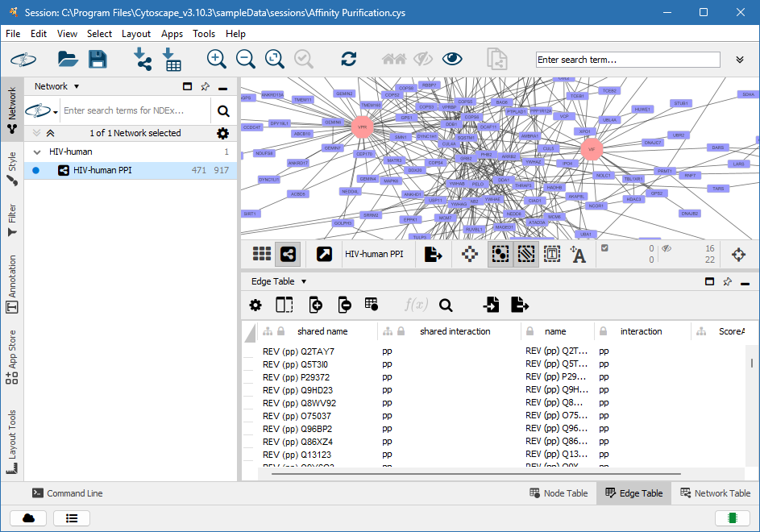Click first neighbors house icon
Viewport: 760px width, 532px height.
click(394, 59)
